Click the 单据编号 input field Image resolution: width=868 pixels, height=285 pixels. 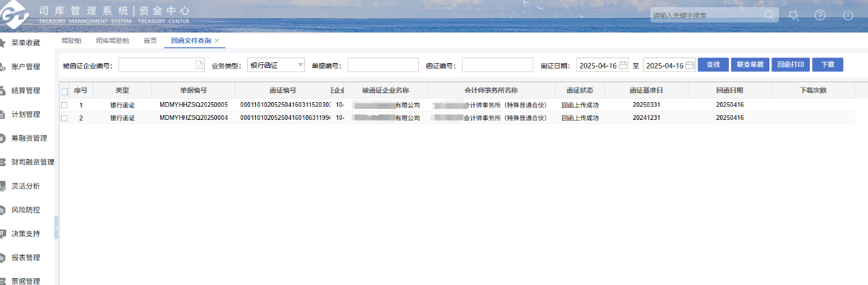(383, 65)
